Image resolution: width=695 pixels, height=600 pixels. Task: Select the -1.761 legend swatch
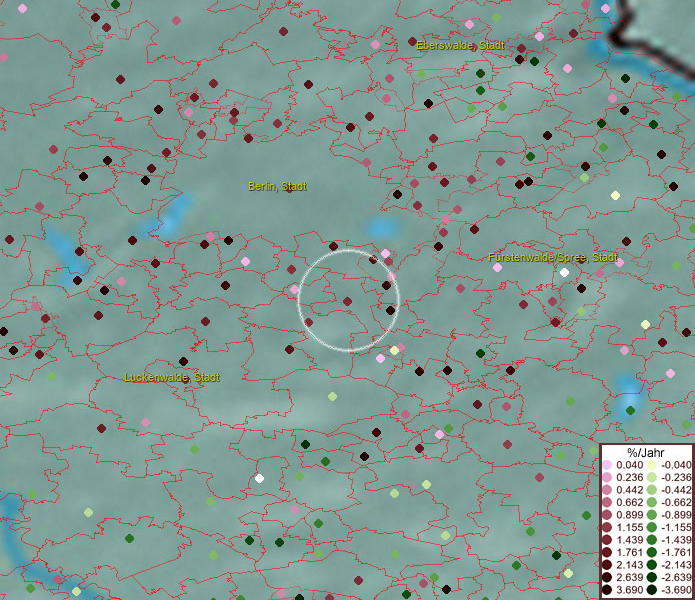pyautogui.click(x=652, y=552)
